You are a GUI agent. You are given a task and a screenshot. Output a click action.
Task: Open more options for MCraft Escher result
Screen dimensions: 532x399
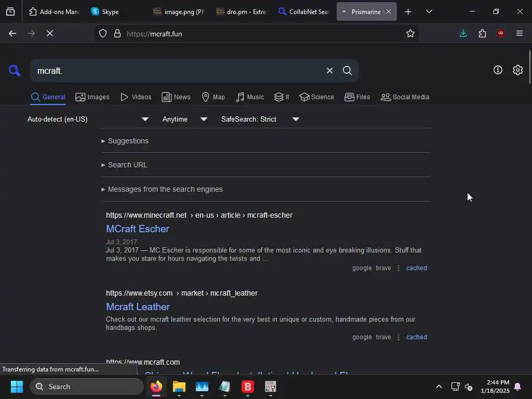click(x=398, y=268)
